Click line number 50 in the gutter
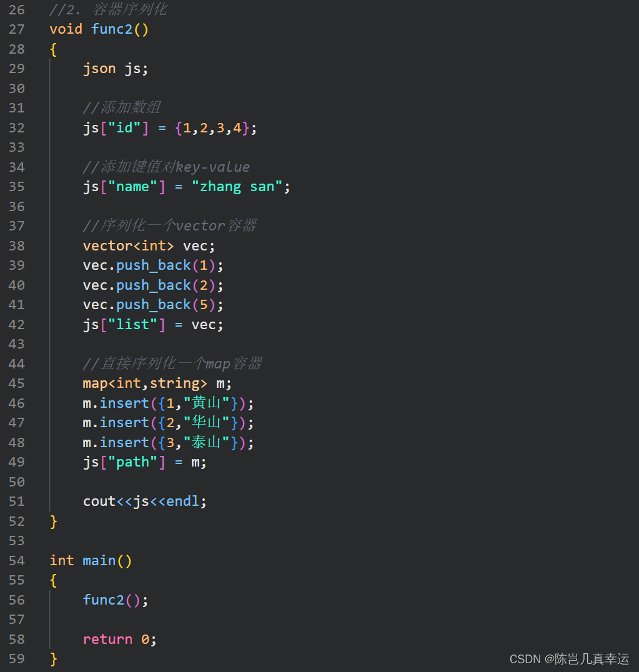Screen dimensions: 639x672 17,482
